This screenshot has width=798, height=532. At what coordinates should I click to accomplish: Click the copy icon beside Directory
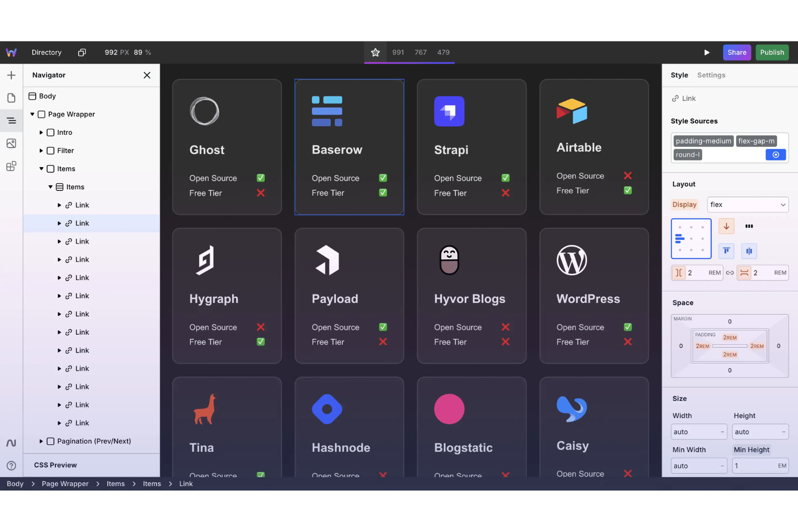pos(82,52)
